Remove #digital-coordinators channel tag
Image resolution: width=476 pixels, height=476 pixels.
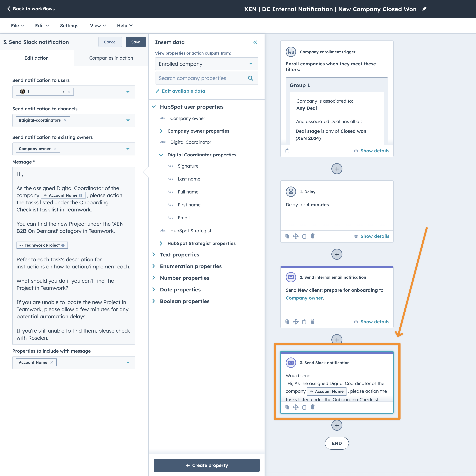tap(65, 120)
